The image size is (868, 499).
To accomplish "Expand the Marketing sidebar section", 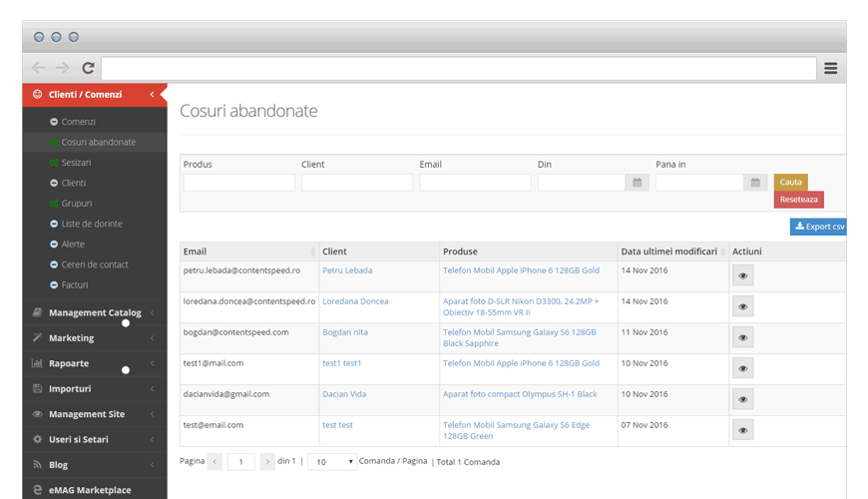I will [94, 338].
